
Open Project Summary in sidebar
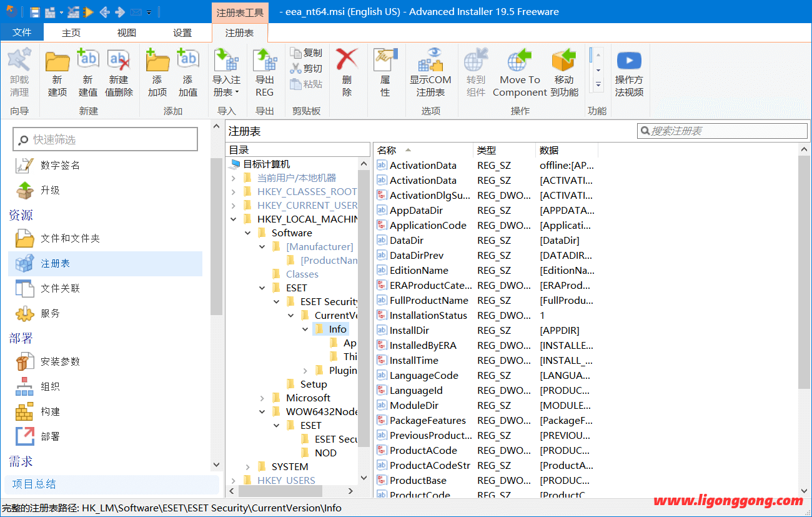[112, 484]
